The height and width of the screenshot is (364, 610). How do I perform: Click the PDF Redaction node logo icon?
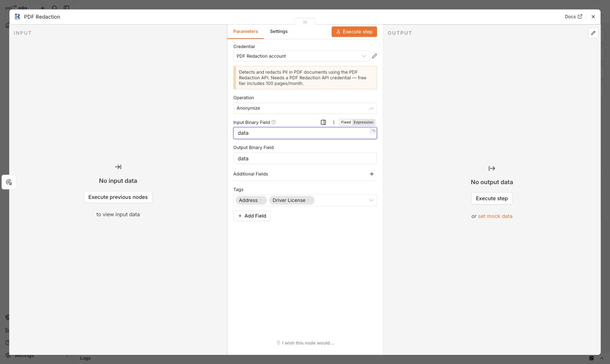[x=17, y=16]
